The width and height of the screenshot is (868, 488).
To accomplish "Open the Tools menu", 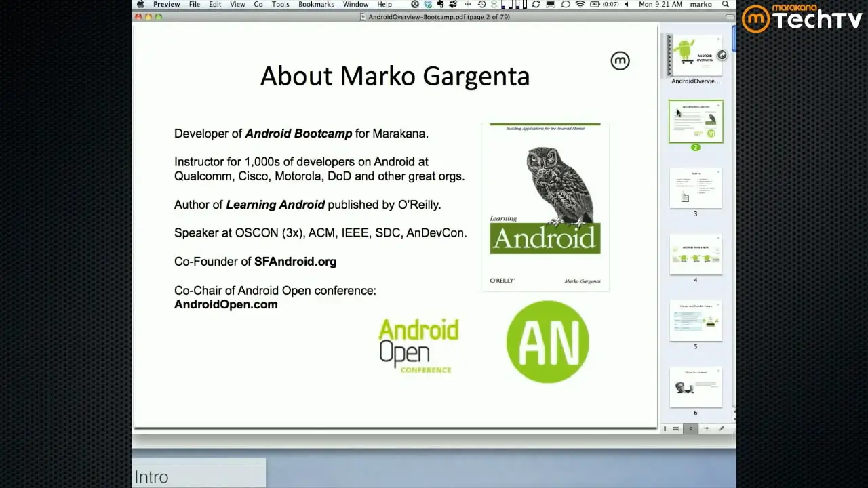I will (281, 4).
